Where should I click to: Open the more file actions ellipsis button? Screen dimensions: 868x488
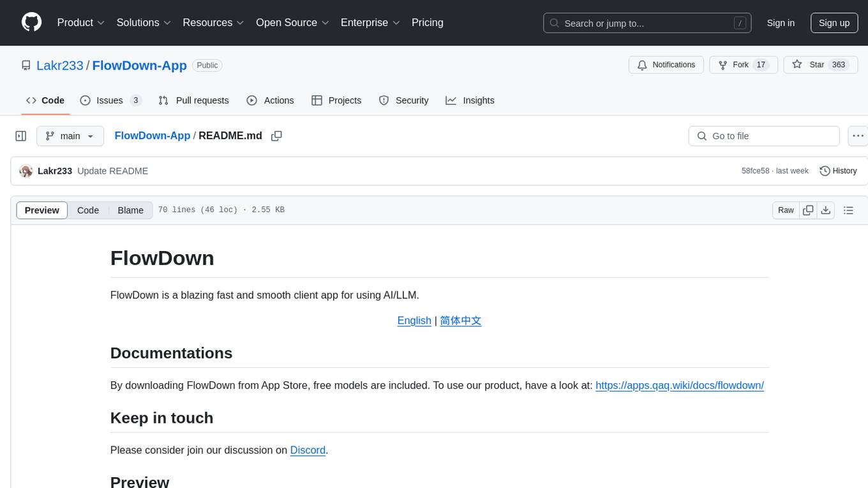[858, 136]
